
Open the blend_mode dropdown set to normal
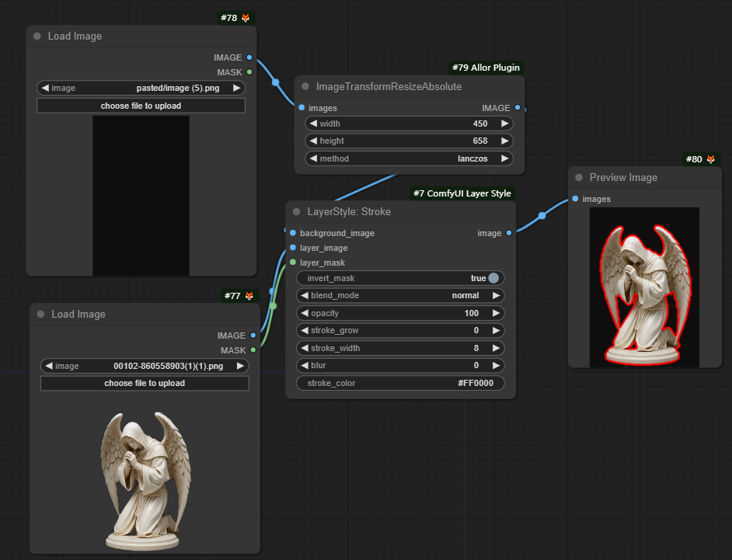coord(400,296)
